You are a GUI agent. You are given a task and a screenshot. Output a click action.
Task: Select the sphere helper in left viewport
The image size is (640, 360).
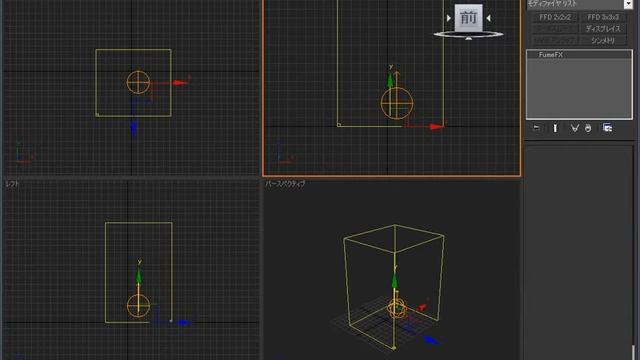[x=138, y=306]
